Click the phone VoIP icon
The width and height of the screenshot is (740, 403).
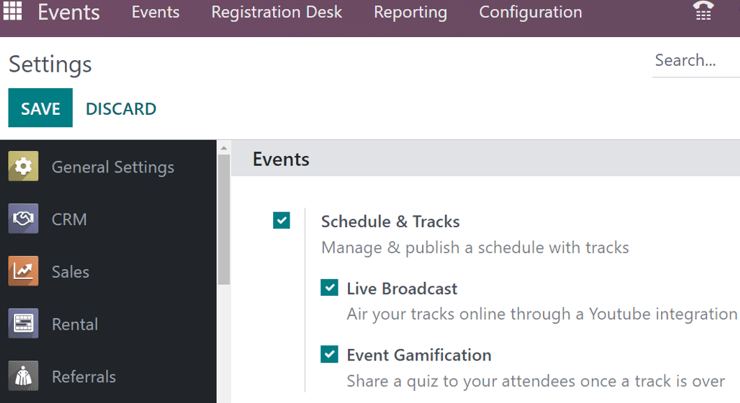[704, 12]
